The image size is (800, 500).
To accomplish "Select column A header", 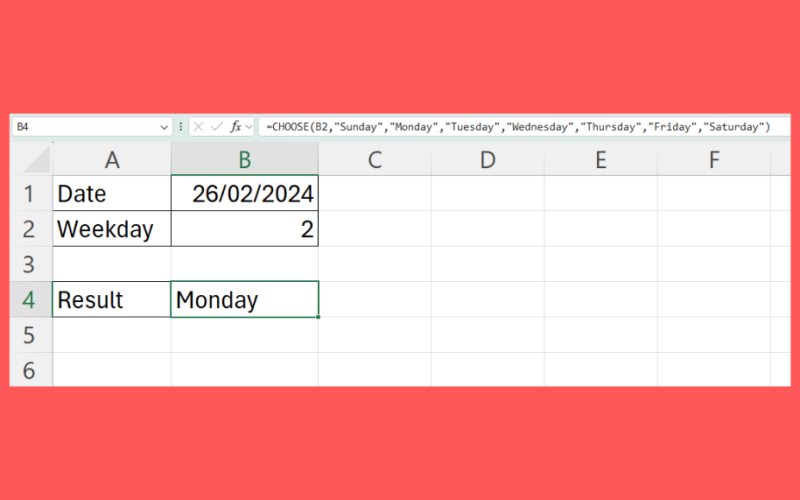I will [111, 159].
